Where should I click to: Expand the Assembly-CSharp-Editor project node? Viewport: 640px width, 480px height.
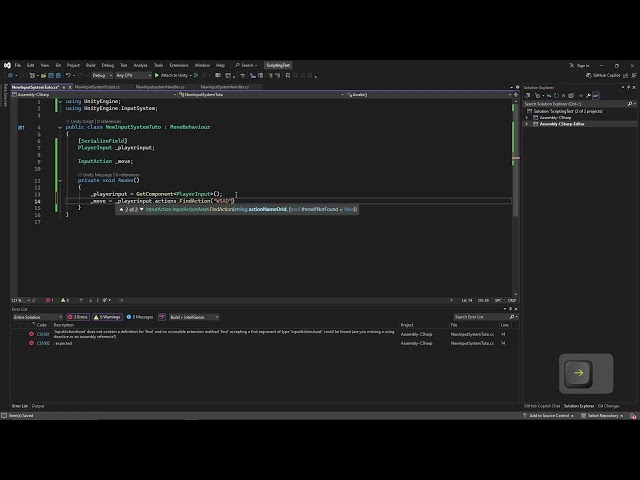click(x=527, y=124)
